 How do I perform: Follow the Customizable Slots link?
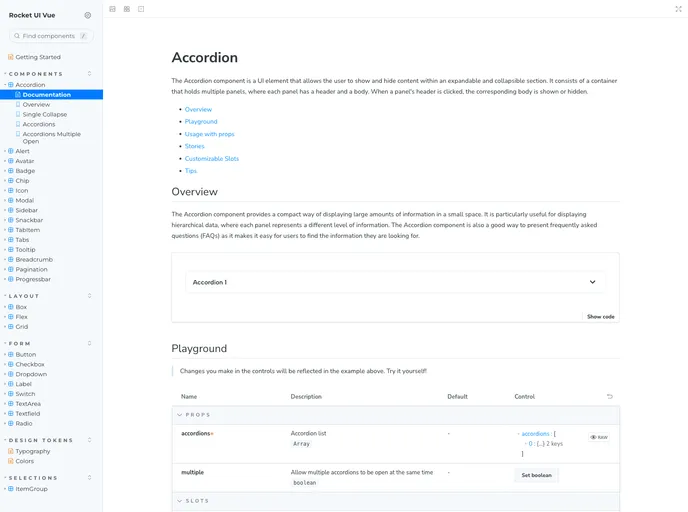coord(212,159)
